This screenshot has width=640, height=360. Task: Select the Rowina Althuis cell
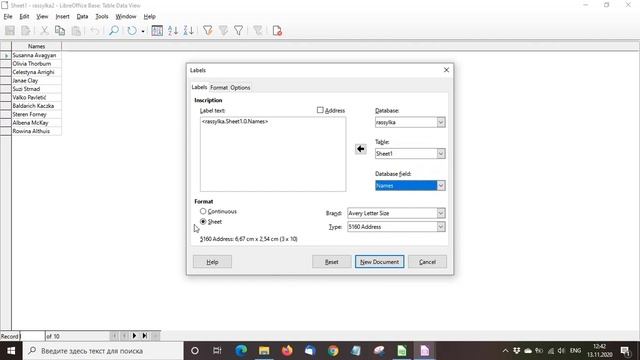(x=36, y=131)
